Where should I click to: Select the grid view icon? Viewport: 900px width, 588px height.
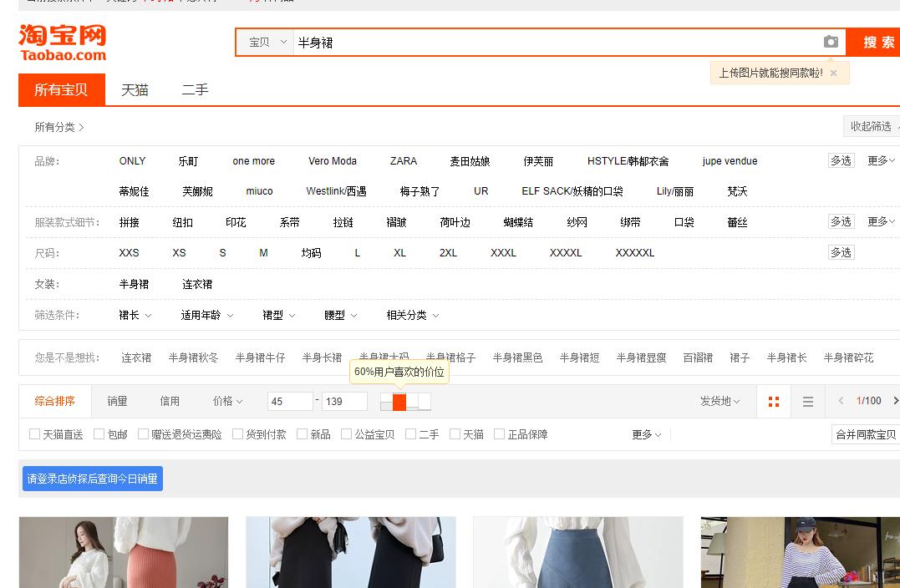(773, 401)
